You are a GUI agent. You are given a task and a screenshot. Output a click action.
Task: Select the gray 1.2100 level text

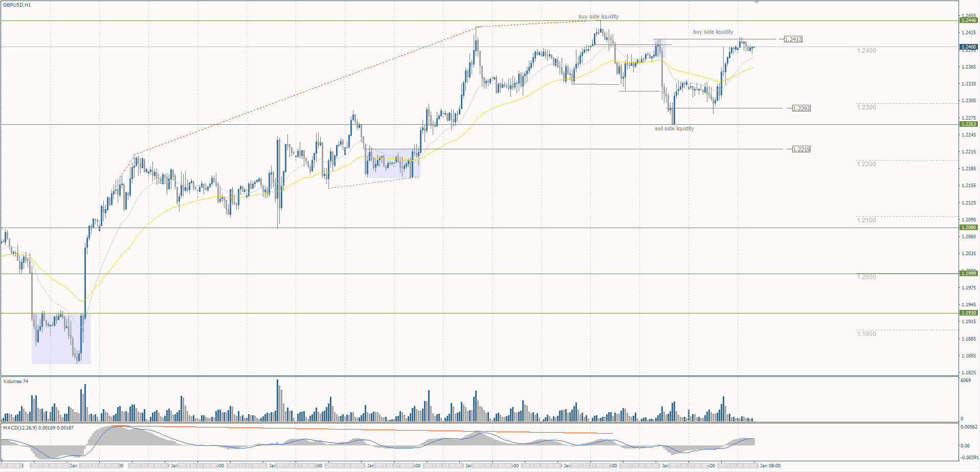point(866,220)
